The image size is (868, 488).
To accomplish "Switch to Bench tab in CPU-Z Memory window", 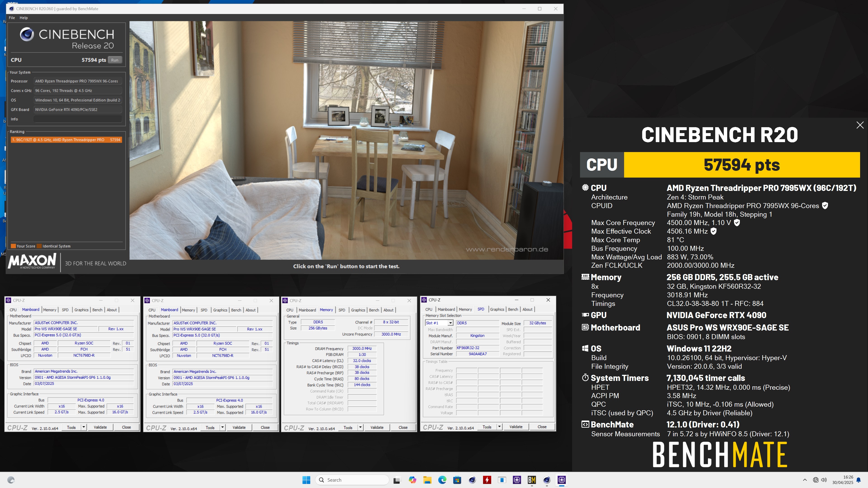I will pos(374,310).
